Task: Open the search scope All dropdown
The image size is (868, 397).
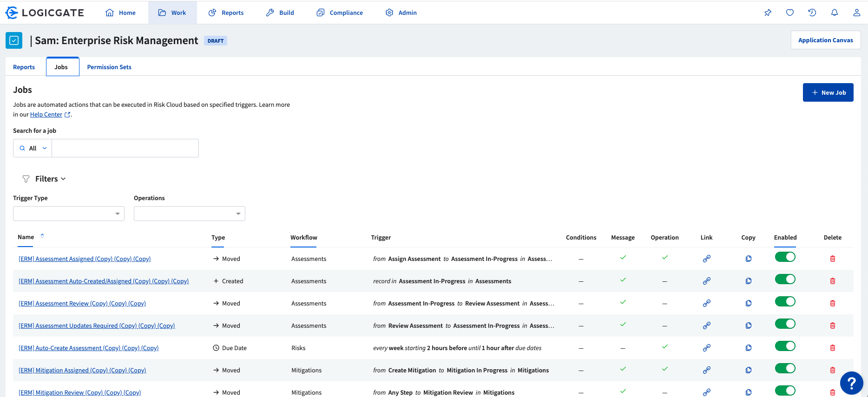Action: 33,148
